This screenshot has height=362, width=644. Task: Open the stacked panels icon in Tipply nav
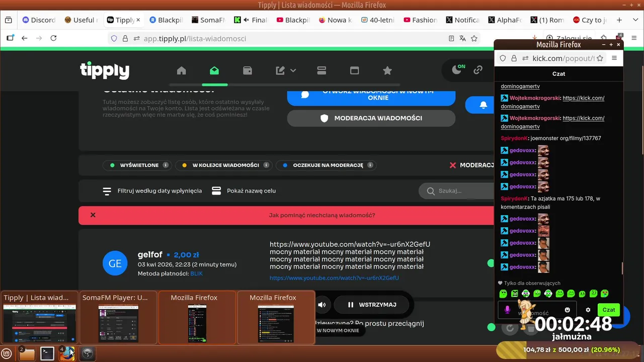[x=322, y=71]
